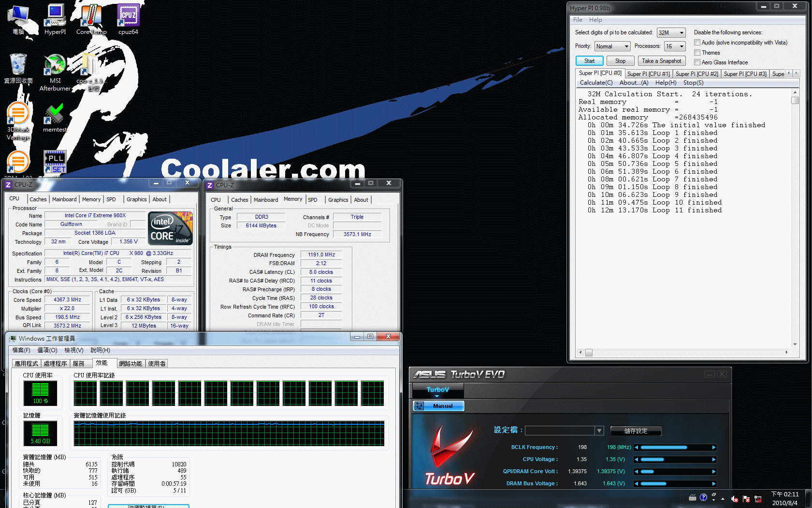This screenshot has height=508, width=812.
Task: Open the Caches tab in left CPU-Z
Action: (x=38, y=199)
